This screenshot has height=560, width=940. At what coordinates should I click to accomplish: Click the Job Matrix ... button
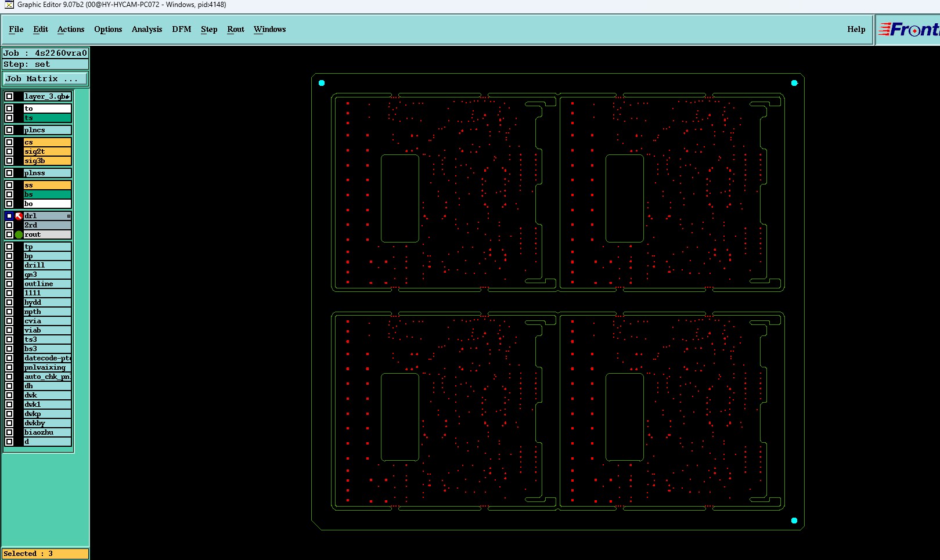pos(46,78)
